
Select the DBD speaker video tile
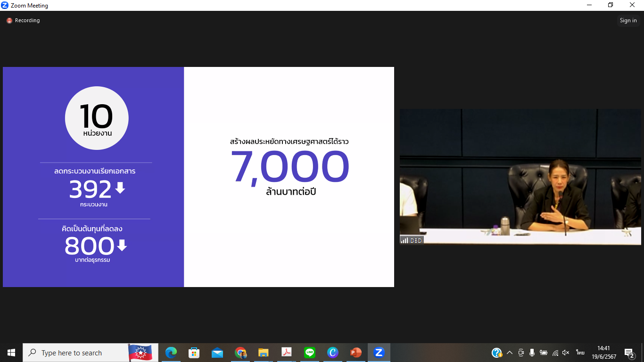(x=520, y=177)
